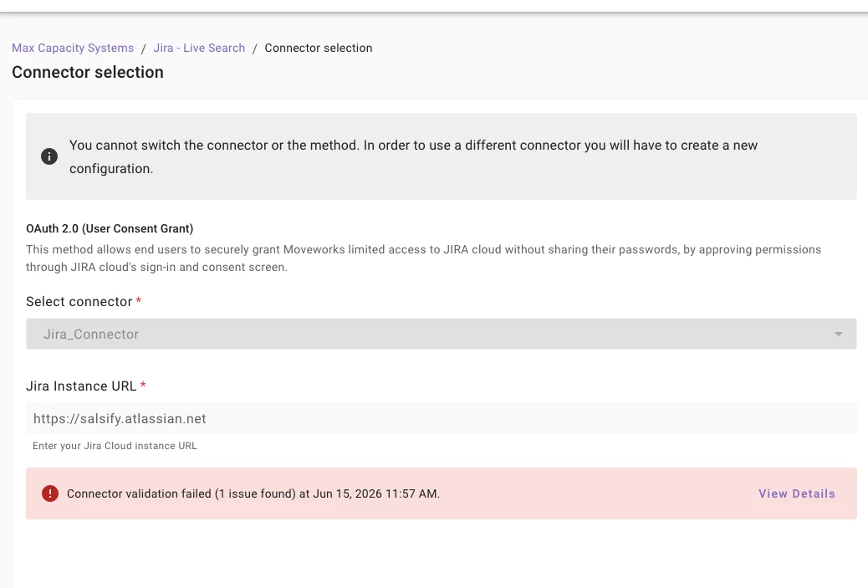868x588 pixels.
Task: Click the Jira Instance URL label
Action: click(x=81, y=386)
